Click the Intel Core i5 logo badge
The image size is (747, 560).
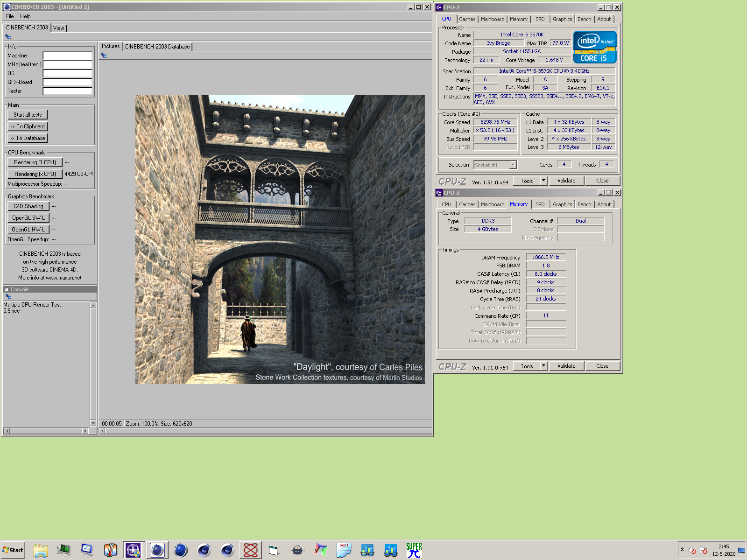pos(594,47)
